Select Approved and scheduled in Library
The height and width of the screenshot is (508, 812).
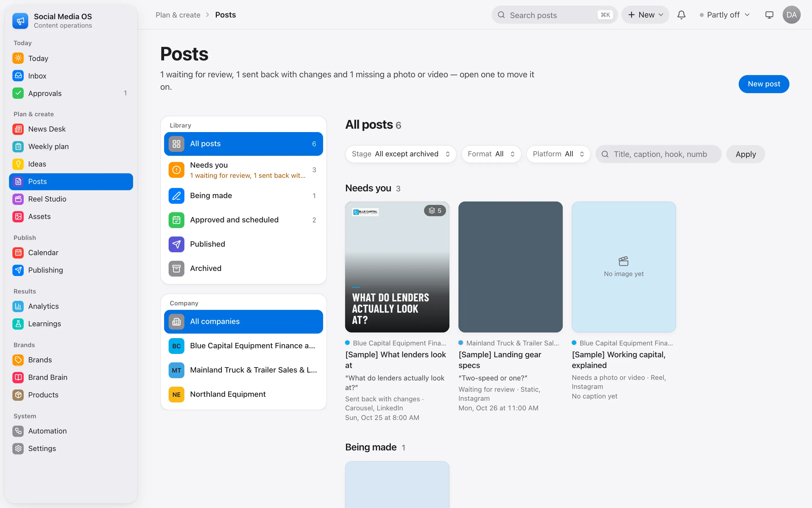243,220
